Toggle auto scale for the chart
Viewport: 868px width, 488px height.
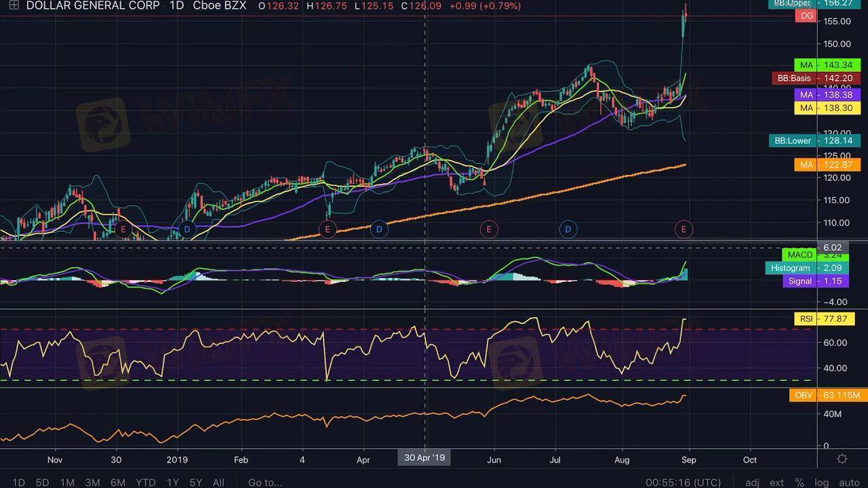click(x=849, y=483)
